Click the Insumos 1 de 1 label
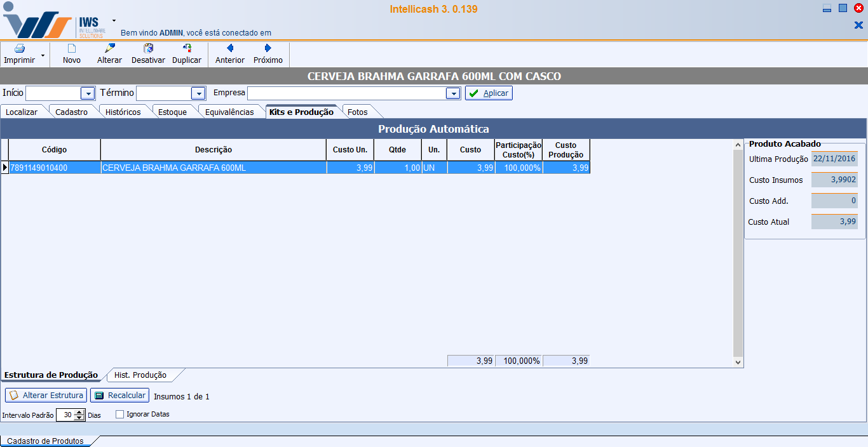 point(182,396)
